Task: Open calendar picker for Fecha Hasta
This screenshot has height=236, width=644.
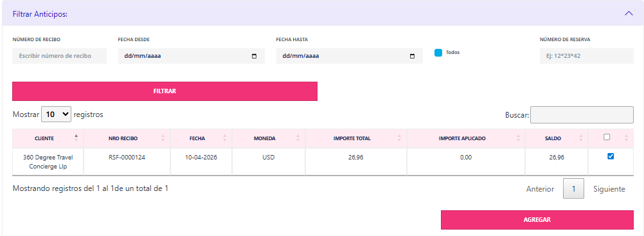Action: [x=412, y=57]
